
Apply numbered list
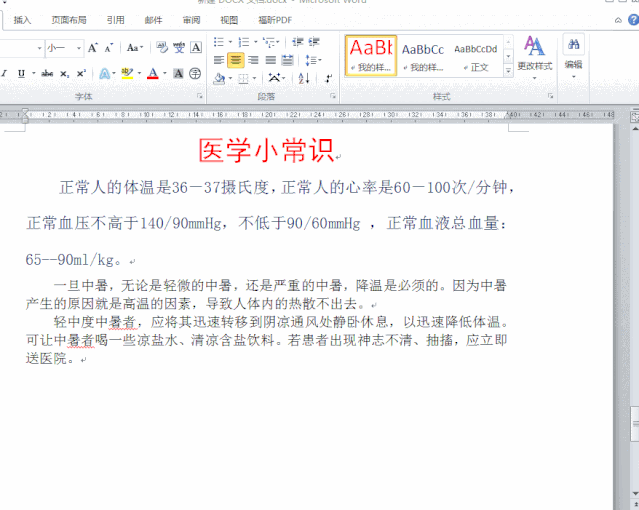point(244,42)
